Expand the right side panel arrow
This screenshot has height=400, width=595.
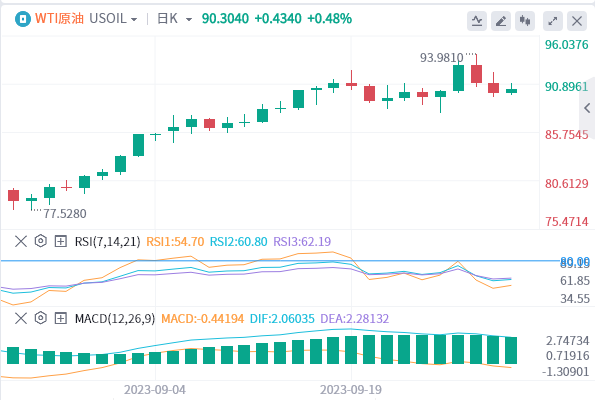(x=587, y=108)
